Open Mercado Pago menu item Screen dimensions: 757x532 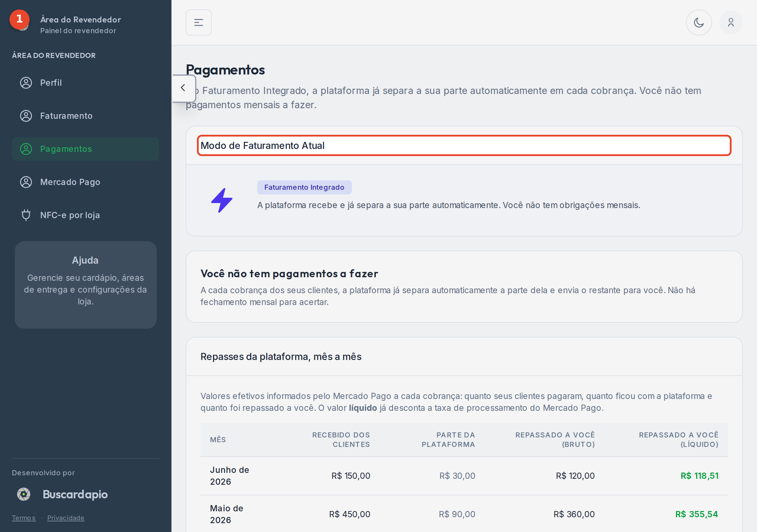point(85,182)
